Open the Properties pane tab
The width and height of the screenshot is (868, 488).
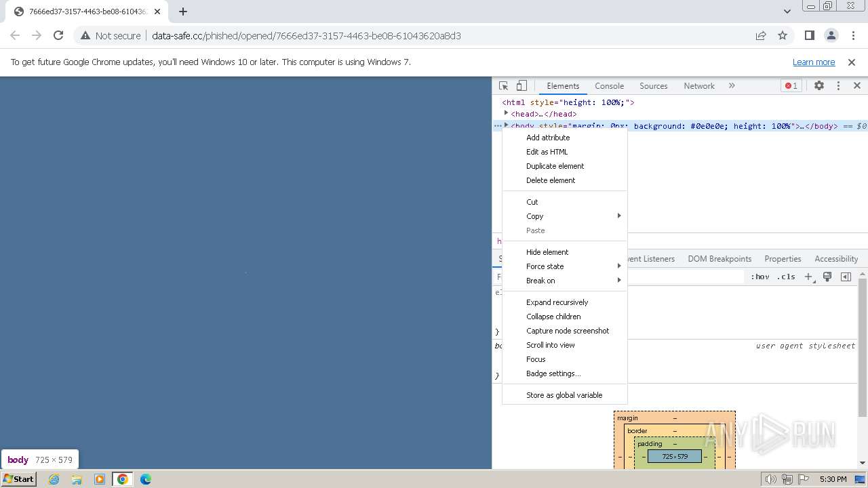click(x=783, y=259)
